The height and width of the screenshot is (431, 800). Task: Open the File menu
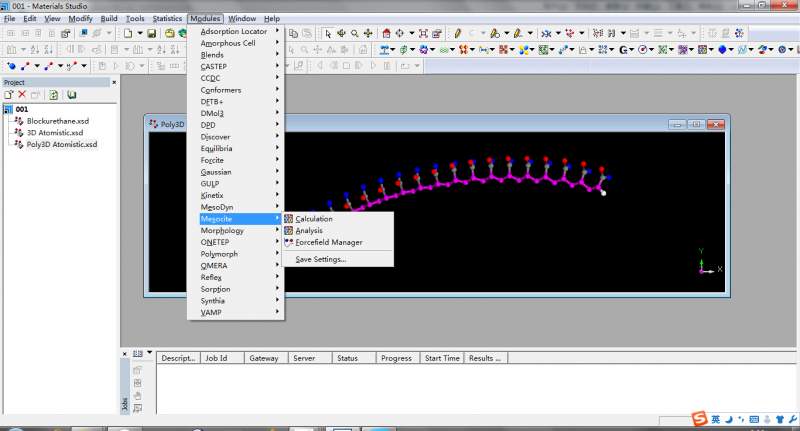(10, 18)
